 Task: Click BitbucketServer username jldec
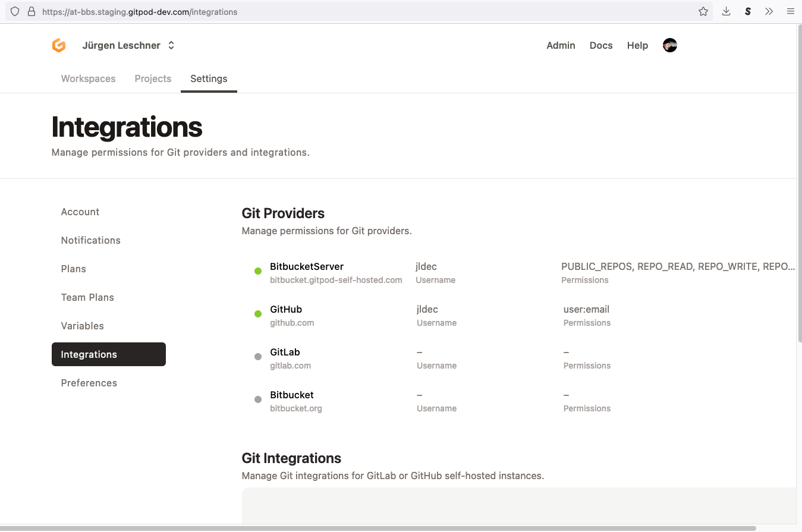(426, 266)
